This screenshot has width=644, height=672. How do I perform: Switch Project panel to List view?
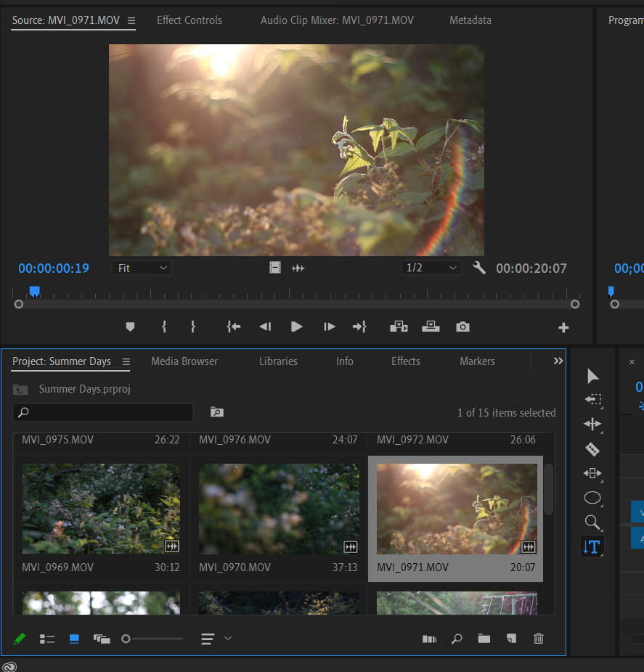click(47, 639)
